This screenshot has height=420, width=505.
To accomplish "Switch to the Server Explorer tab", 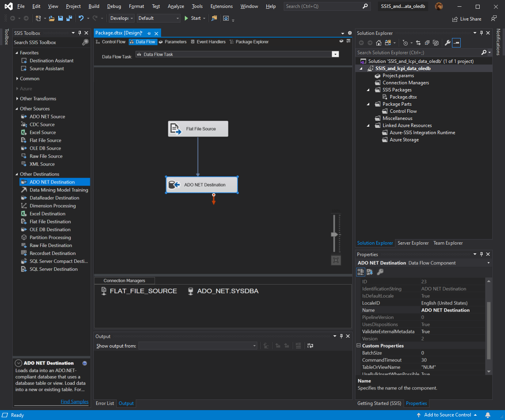I will pyautogui.click(x=413, y=243).
